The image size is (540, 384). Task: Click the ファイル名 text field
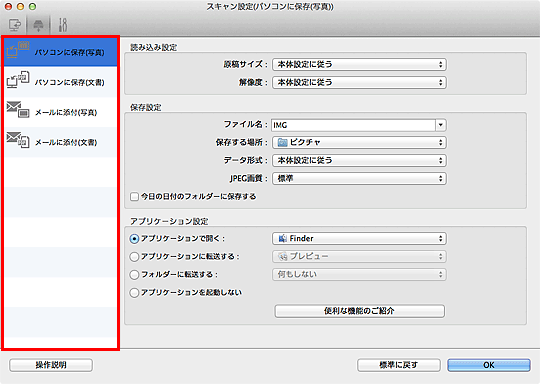pyautogui.click(x=353, y=125)
